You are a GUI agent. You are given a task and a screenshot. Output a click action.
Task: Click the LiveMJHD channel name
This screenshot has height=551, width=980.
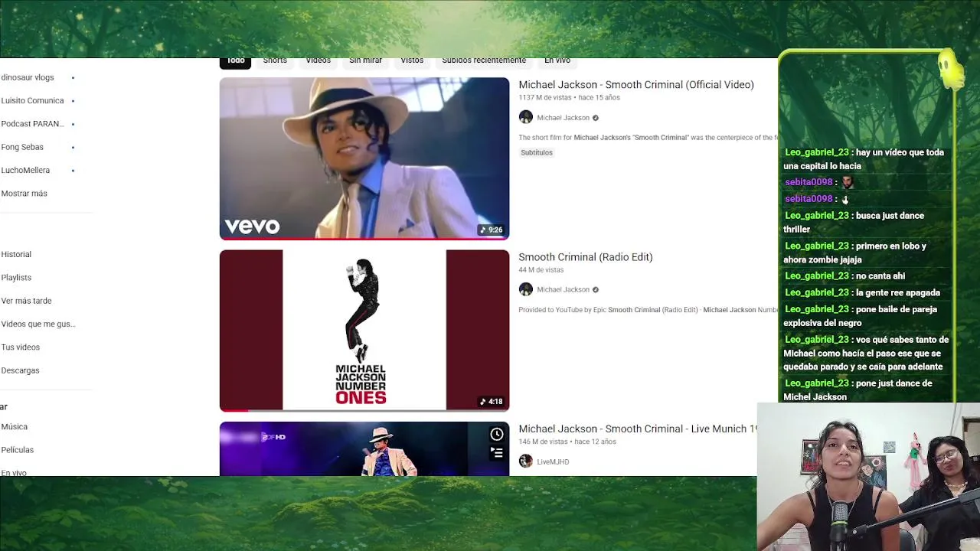coord(553,461)
